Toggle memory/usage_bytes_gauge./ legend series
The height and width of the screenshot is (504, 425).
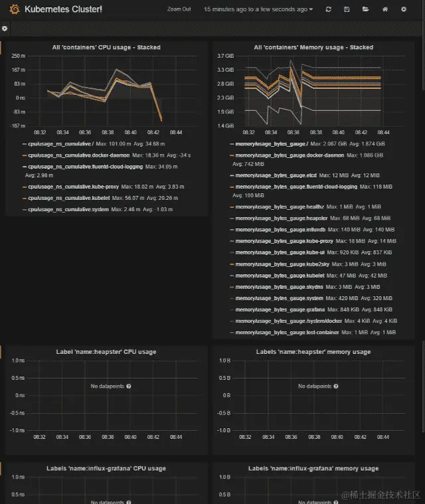click(272, 143)
